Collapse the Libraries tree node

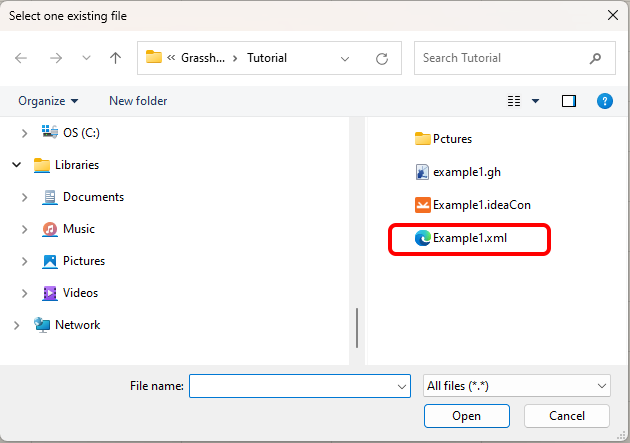[x=16, y=165]
